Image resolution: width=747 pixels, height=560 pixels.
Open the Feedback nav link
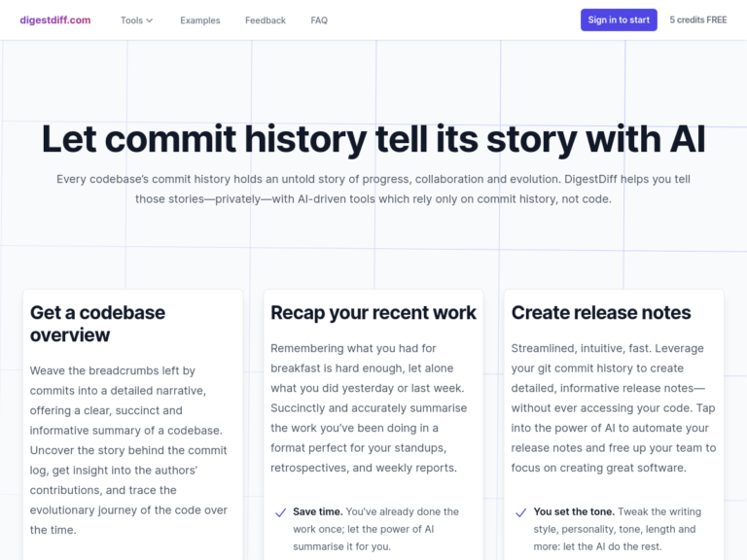tap(265, 20)
